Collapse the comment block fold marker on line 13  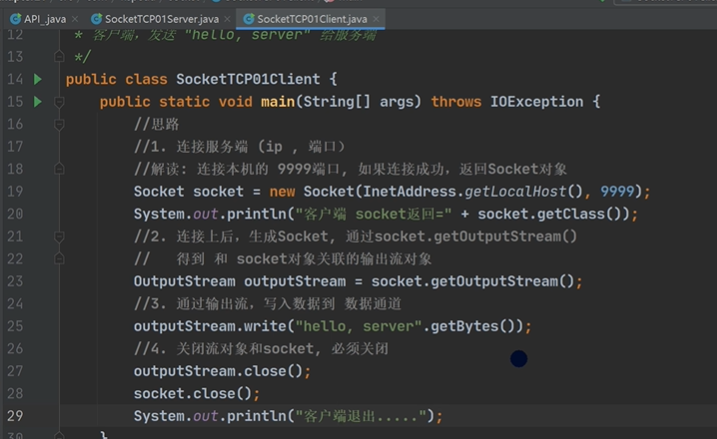[59, 57]
